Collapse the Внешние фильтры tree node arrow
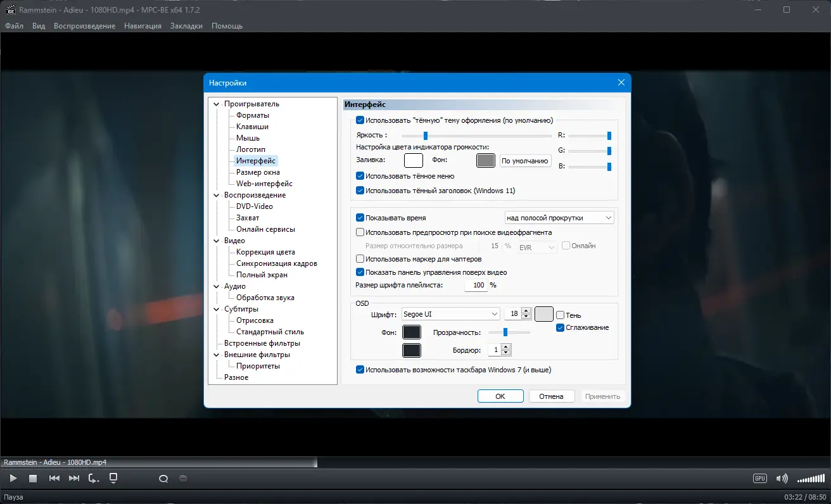Image resolution: width=831 pixels, height=504 pixels. pos(217,355)
